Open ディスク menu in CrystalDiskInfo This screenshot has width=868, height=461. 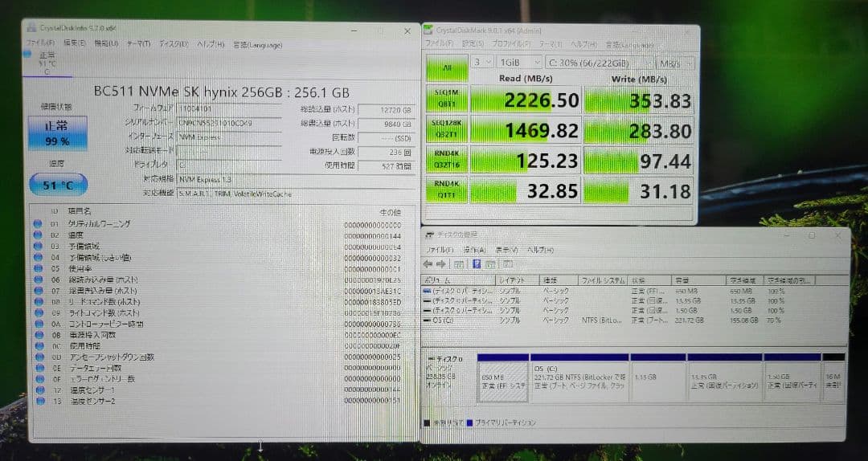pyautogui.click(x=174, y=44)
